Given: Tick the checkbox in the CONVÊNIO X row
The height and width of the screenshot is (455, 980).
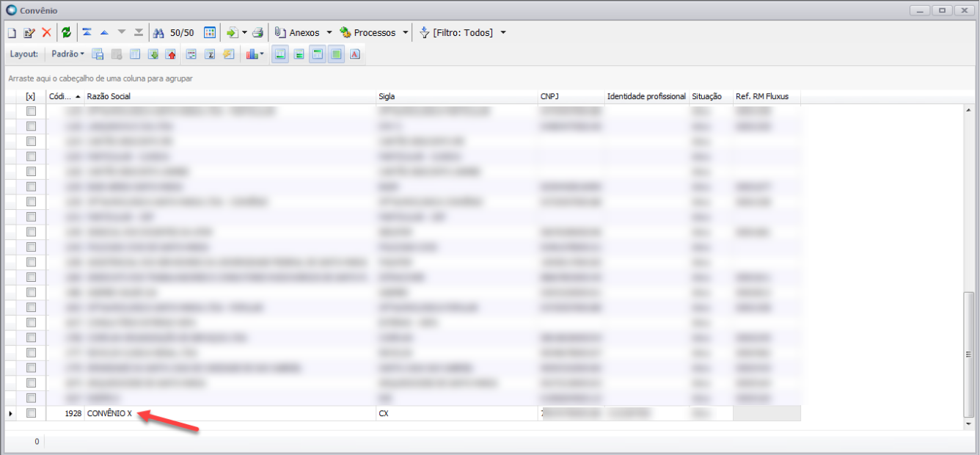Looking at the screenshot, I should pyautogui.click(x=31, y=414).
